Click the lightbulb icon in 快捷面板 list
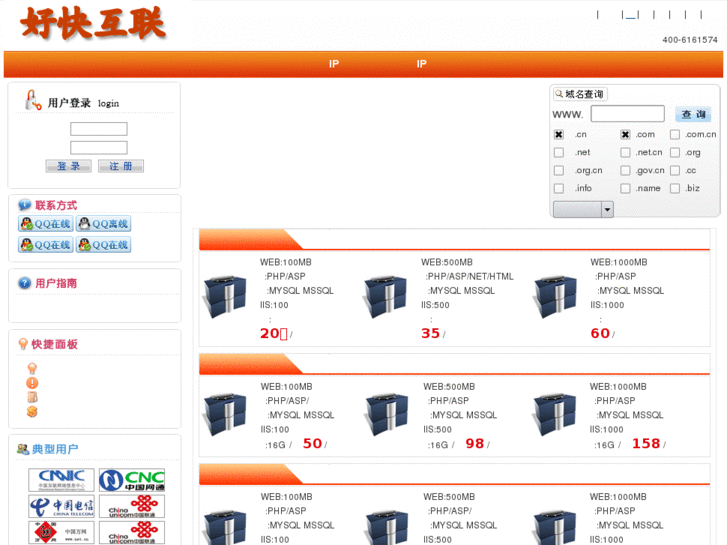 (x=32, y=369)
